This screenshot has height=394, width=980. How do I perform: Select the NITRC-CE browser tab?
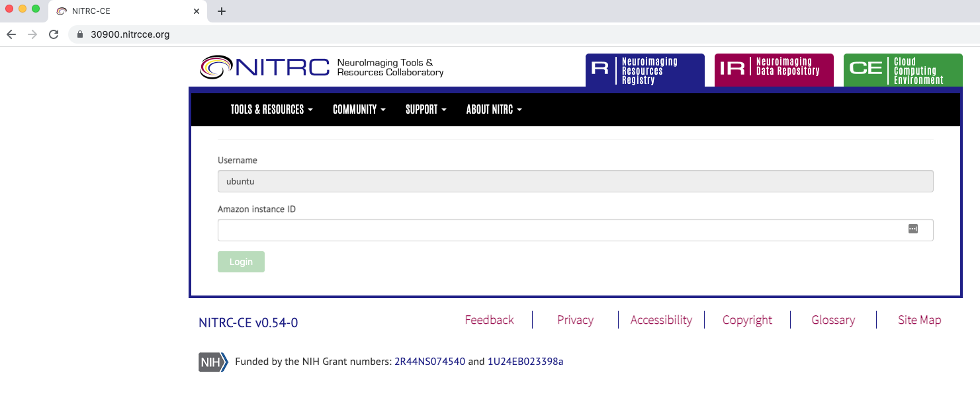click(128, 11)
